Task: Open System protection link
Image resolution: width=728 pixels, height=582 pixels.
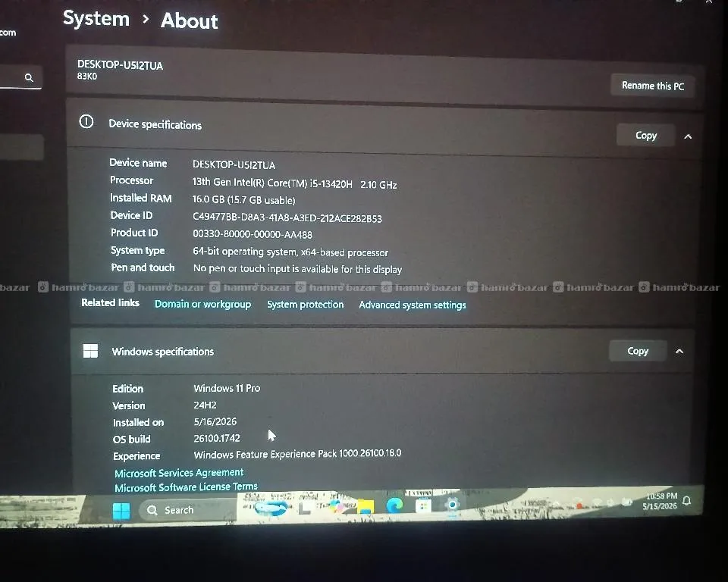Action: 305,305
